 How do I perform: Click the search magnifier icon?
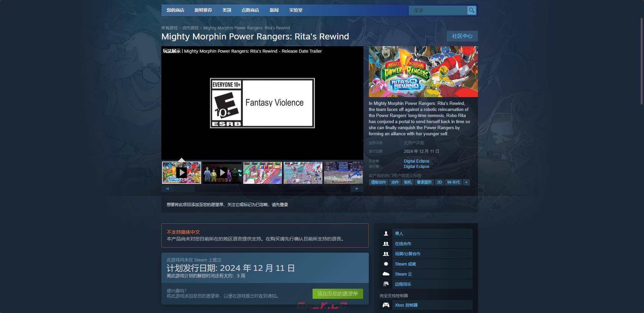coord(472,10)
